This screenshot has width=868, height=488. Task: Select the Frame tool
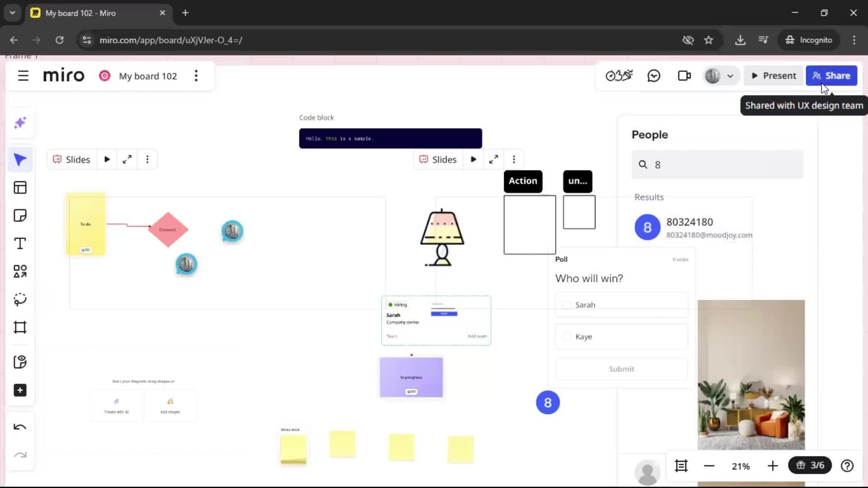(20, 327)
